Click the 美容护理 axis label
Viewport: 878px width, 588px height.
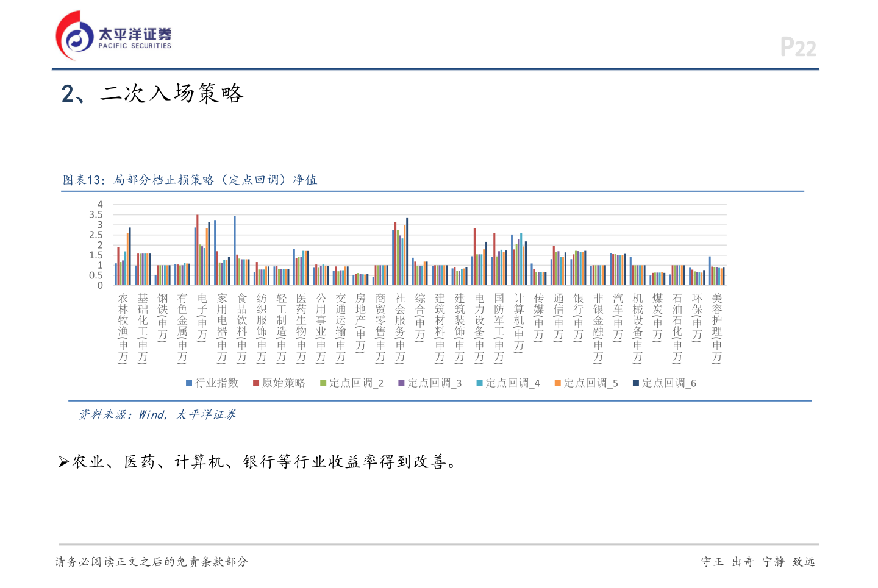717,328
